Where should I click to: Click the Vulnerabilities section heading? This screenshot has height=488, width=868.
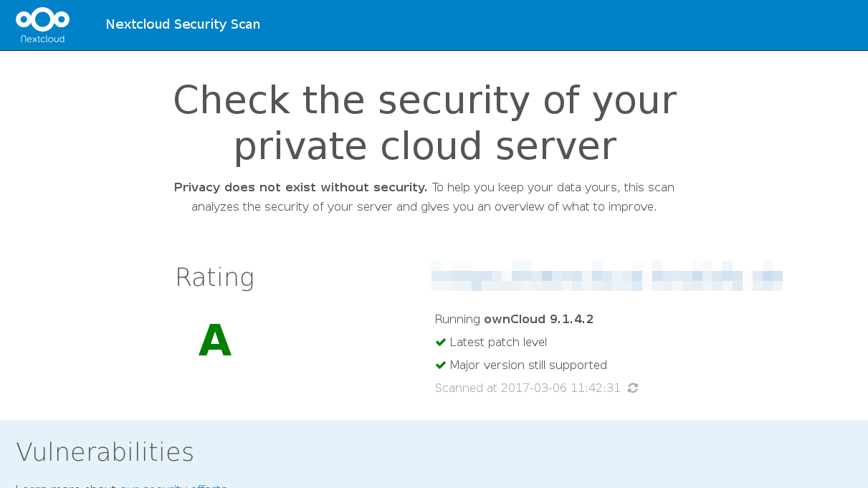(x=105, y=452)
